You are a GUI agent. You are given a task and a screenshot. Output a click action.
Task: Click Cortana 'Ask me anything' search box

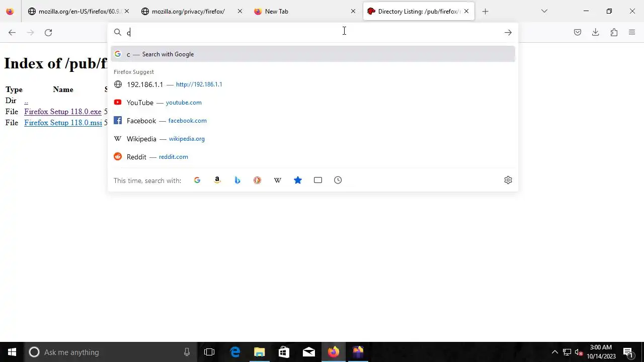(111, 352)
